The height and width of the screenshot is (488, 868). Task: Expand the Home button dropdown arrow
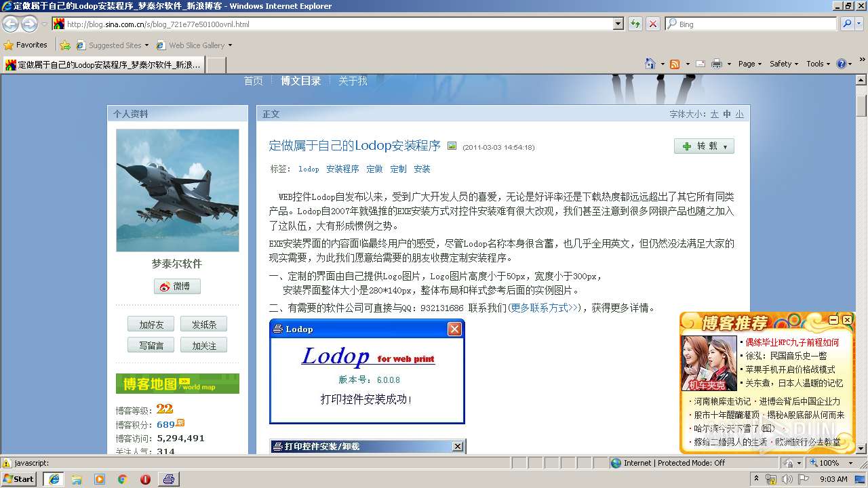click(662, 64)
